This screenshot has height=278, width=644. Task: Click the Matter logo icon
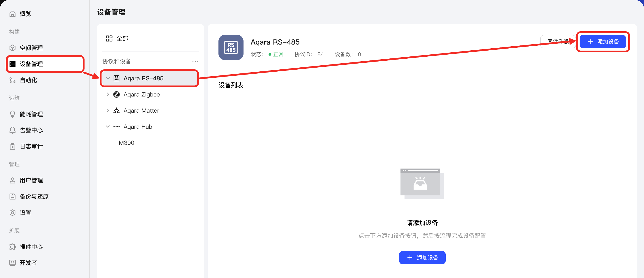coord(117,111)
